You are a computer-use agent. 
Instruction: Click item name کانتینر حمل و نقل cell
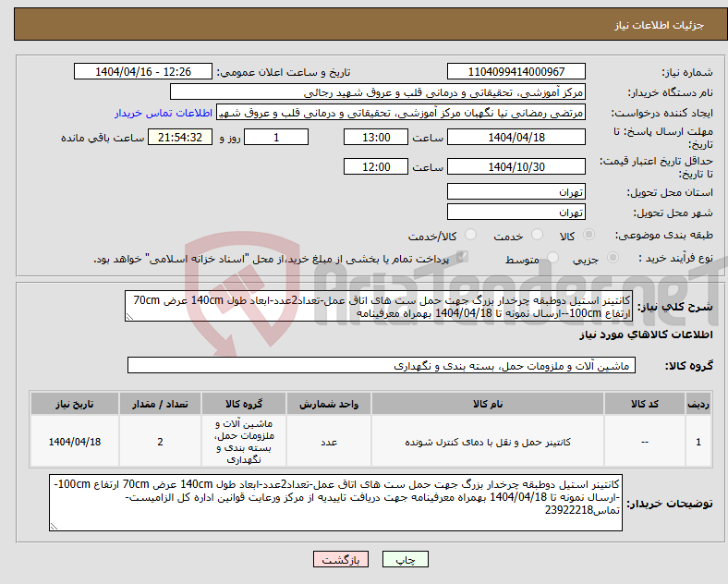coord(488,442)
